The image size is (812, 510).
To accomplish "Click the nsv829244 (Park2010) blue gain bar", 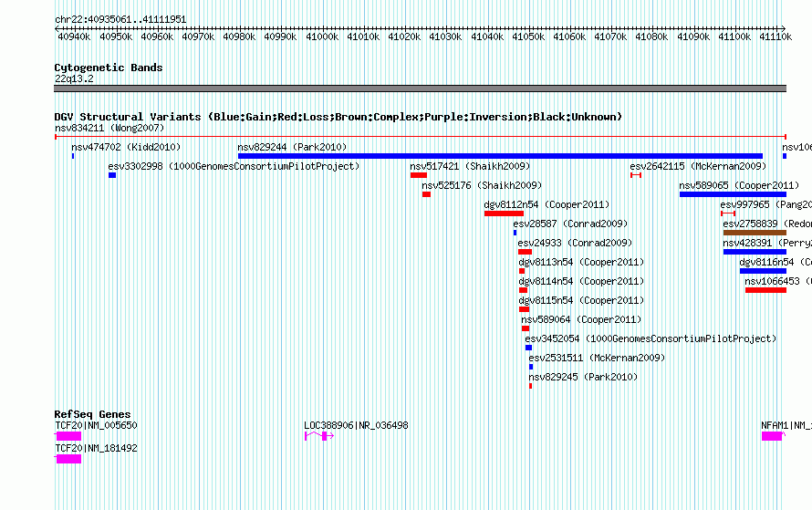I will tap(500, 156).
